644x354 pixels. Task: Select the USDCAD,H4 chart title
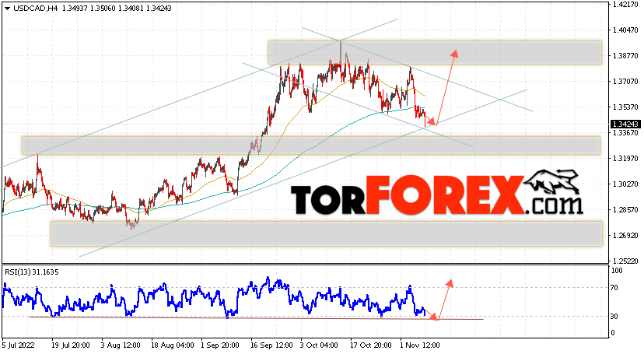(35, 9)
